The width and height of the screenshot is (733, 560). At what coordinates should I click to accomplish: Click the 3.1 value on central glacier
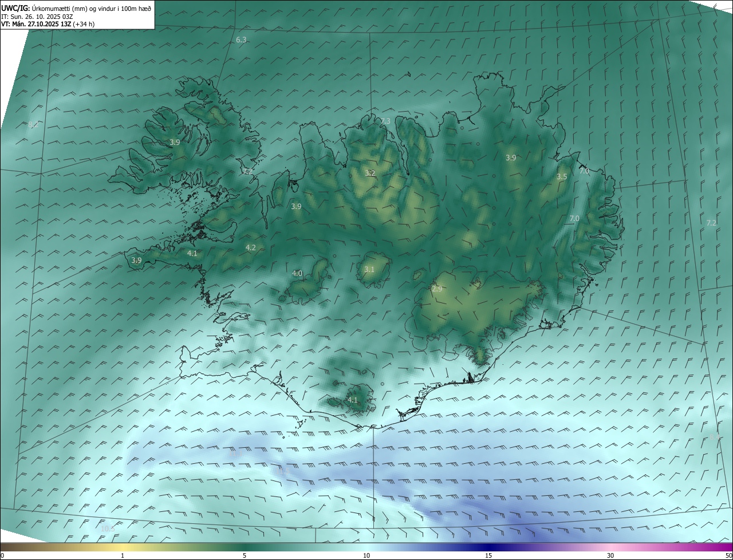click(x=369, y=269)
